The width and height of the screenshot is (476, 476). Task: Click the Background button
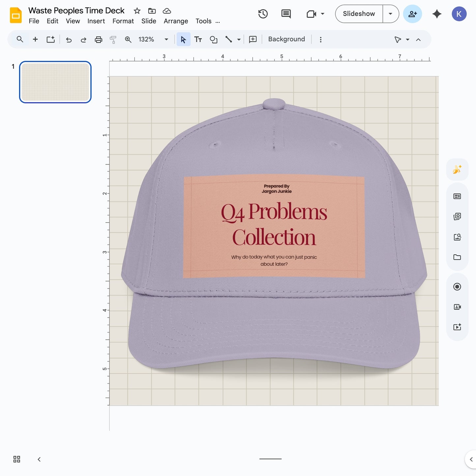(287, 39)
